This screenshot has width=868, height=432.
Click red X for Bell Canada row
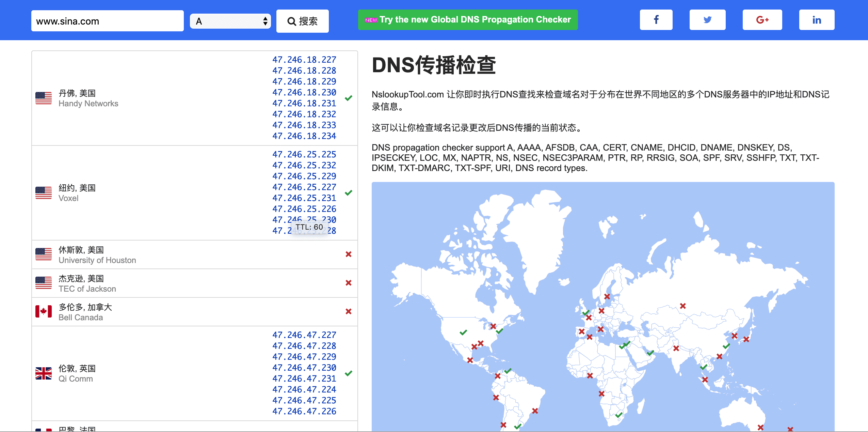click(x=348, y=311)
